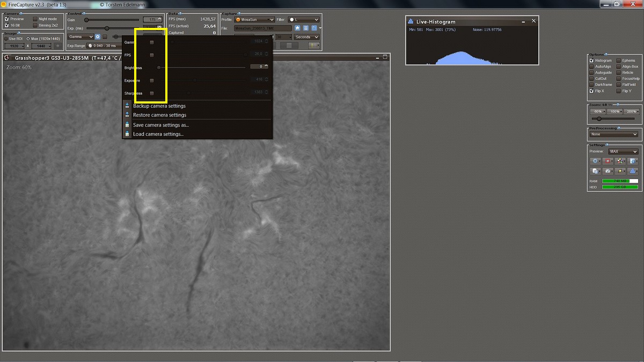Click the red record-square icon in Settings
The image size is (644, 362).
point(608,161)
